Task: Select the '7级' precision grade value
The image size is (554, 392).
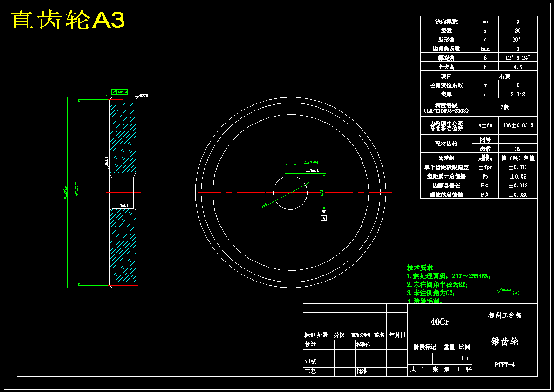Action: click(505, 107)
